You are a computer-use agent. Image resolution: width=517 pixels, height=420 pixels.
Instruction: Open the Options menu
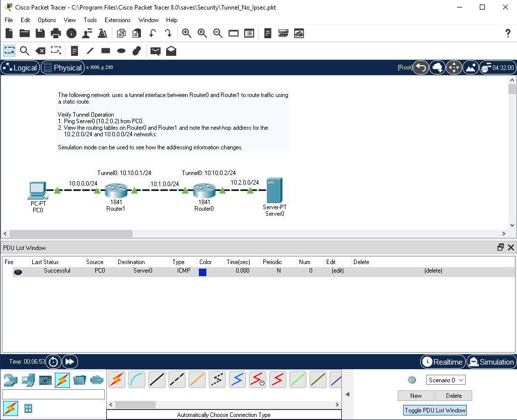(47, 20)
